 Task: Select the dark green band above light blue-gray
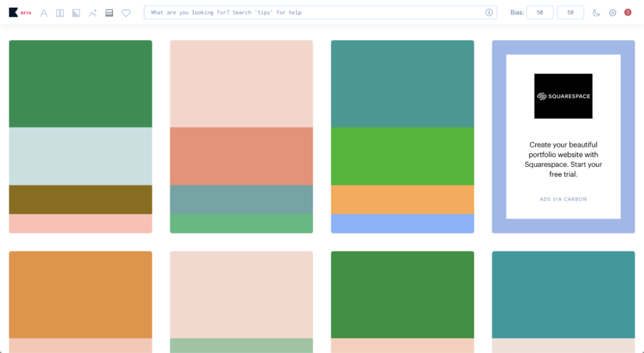tap(80, 84)
